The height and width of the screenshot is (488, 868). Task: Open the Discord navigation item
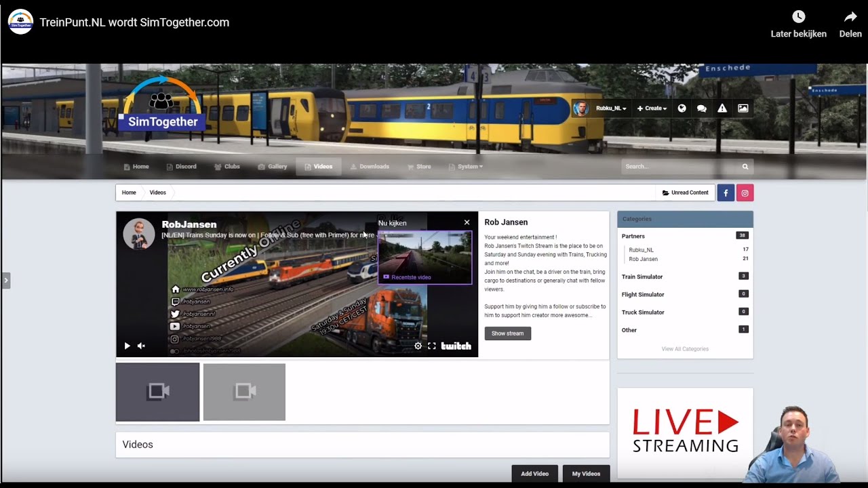click(x=181, y=167)
